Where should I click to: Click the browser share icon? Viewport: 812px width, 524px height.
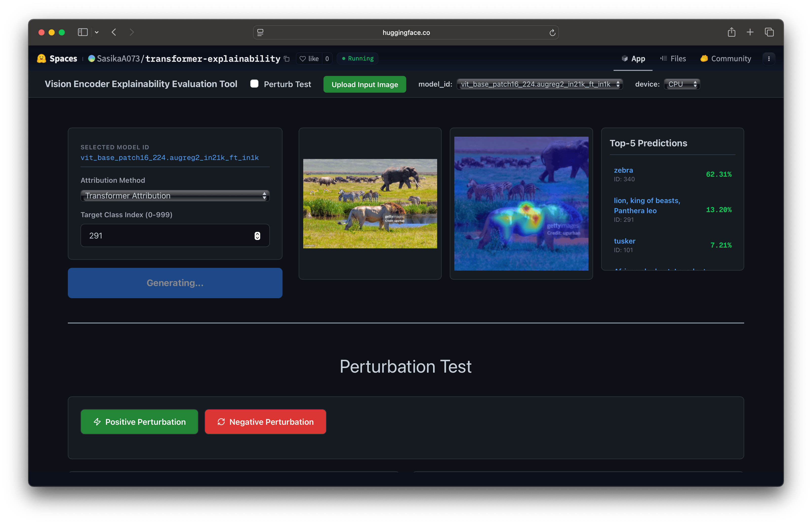click(x=732, y=32)
